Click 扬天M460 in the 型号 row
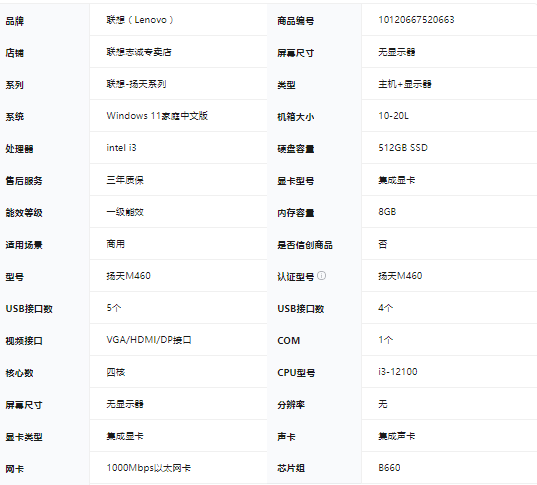Screen dimensions: 537x485 (x=128, y=276)
